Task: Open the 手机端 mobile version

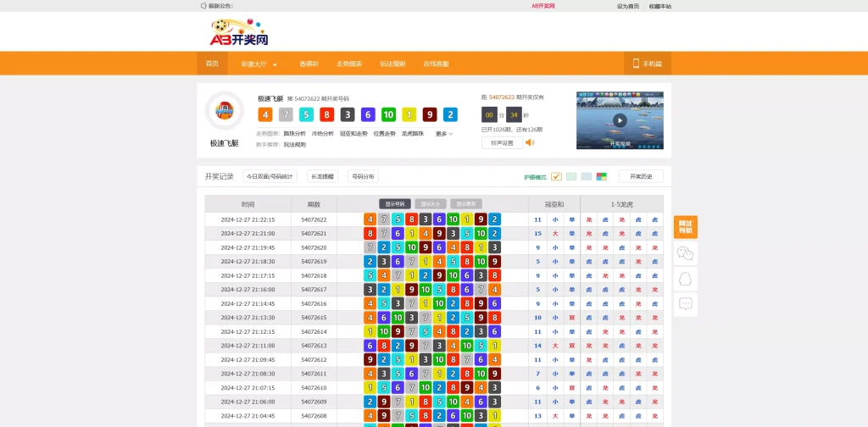Action: (647, 64)
